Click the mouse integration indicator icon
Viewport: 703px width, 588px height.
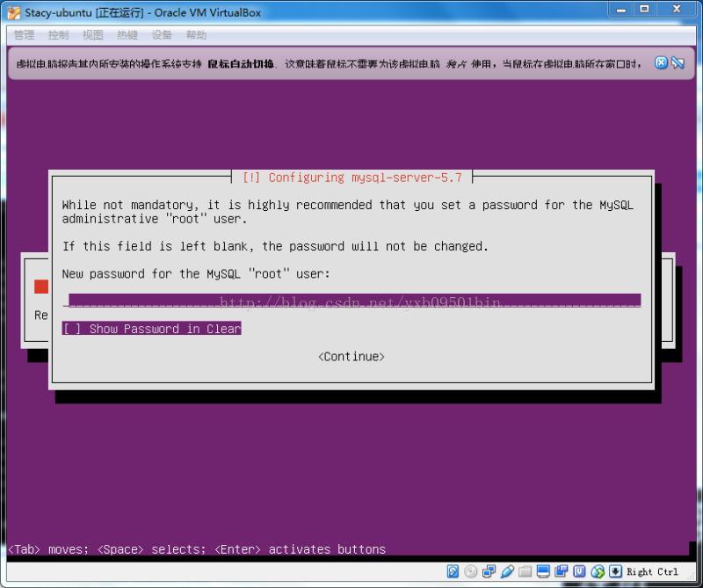tap(598, 571)
